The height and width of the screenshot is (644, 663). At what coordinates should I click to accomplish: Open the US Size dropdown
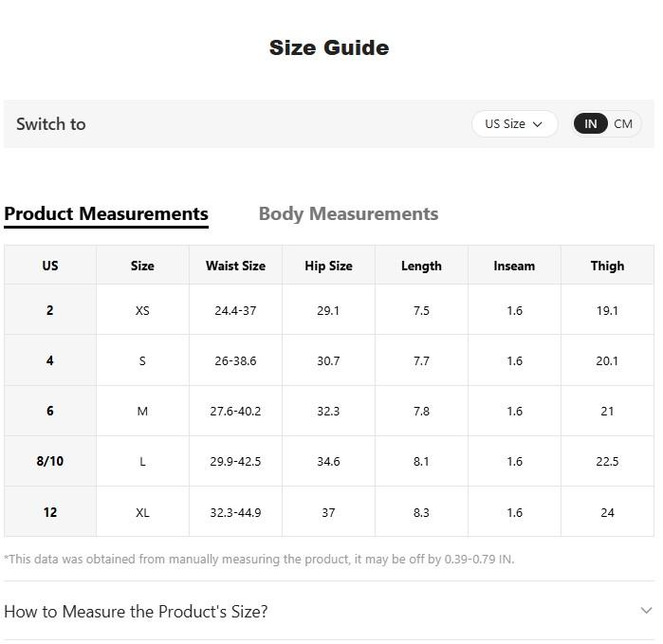[x=513, y=123]
